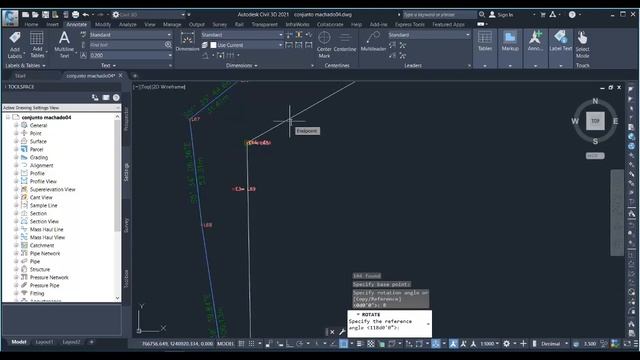The width and height of the screenshot is (640, 360).
Task: Click the Help question mark icon
Action: click(572, 14)
